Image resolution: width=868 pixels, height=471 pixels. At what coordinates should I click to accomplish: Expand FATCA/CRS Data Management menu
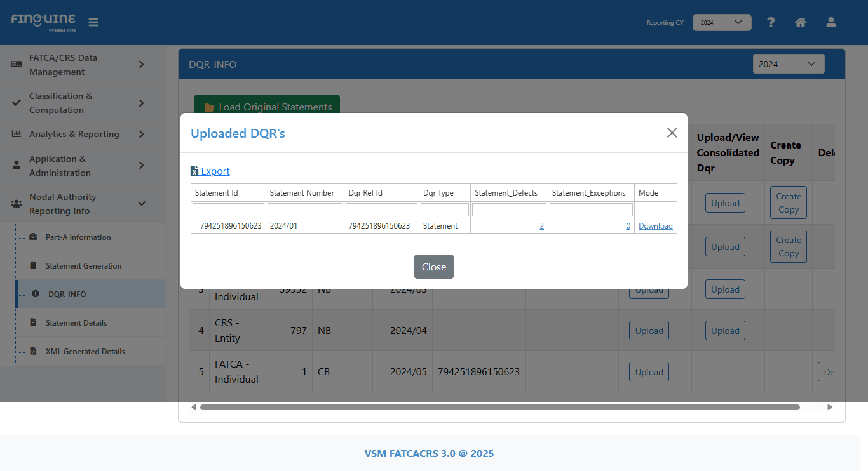coord(141,65)
